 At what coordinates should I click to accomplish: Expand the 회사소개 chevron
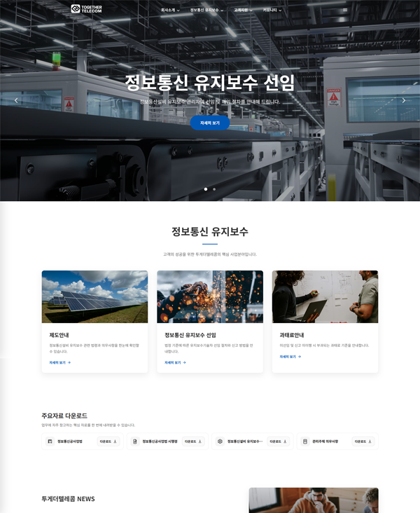[178, 11]
